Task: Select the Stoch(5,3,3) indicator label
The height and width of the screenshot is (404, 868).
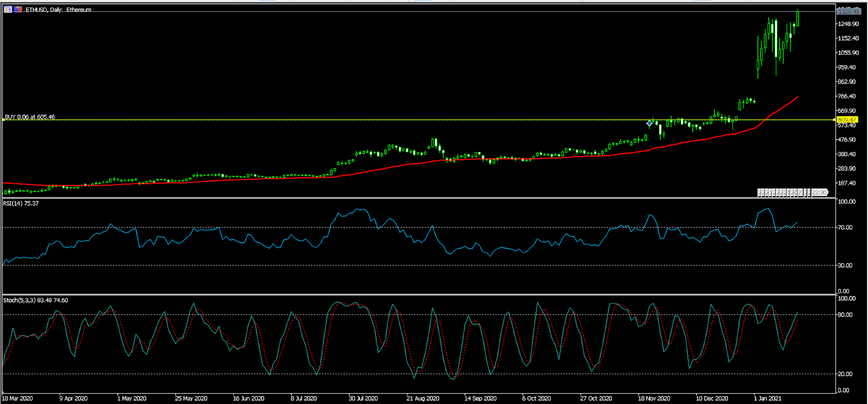Action: 35,300
